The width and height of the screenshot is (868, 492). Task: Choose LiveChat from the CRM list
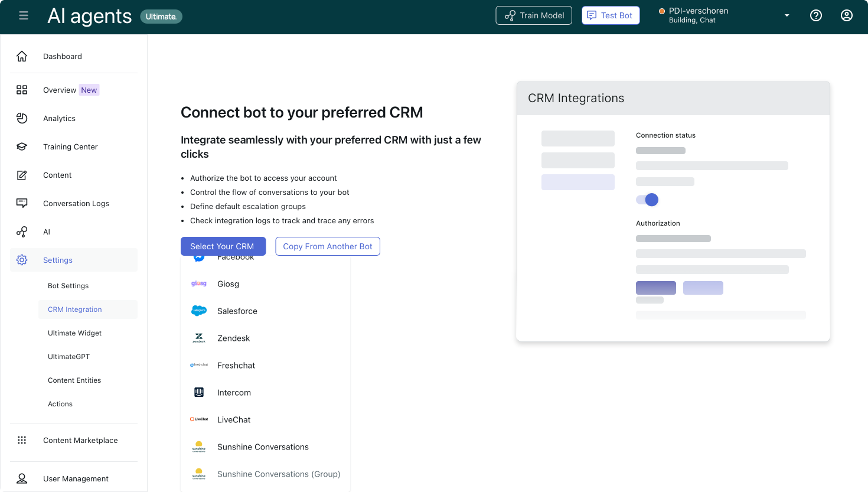(266, 419)
